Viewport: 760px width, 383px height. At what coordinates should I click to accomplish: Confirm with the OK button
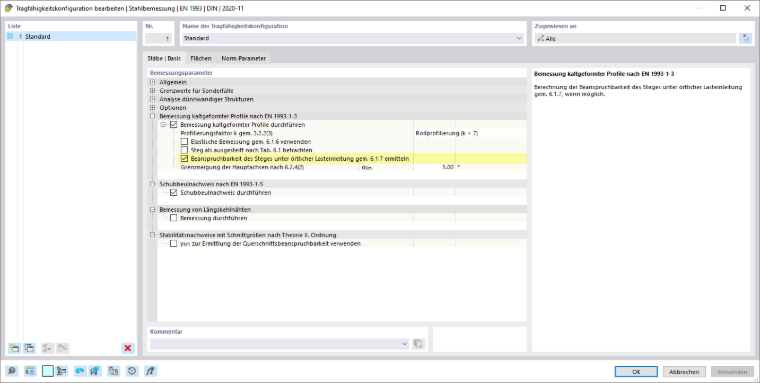point(636,372)
